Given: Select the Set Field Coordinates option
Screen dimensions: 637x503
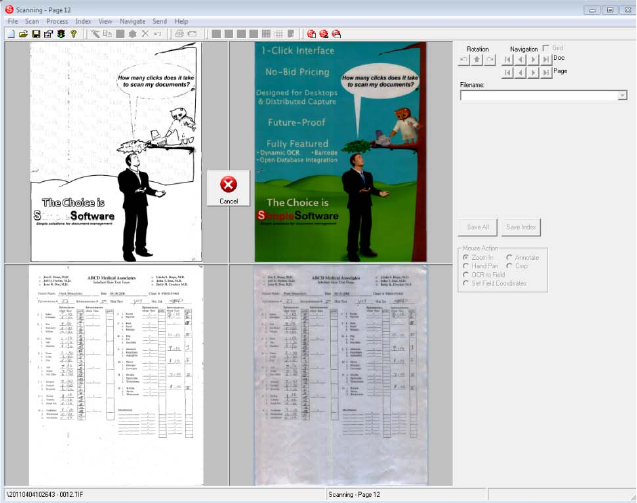Looking at the screenshot, I should [x=466, y=283].
